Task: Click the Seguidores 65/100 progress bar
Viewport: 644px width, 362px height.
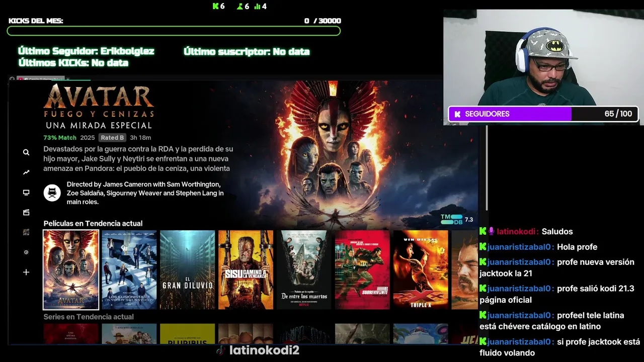Action: [x=544, y=114]
